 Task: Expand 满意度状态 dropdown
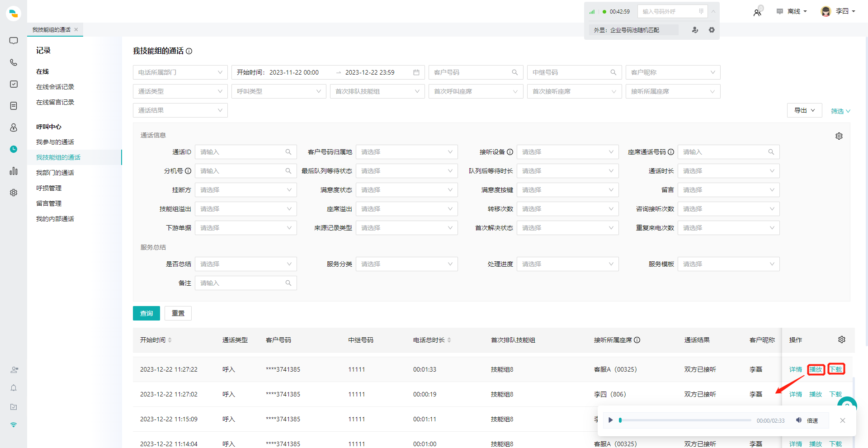[407, 190]
